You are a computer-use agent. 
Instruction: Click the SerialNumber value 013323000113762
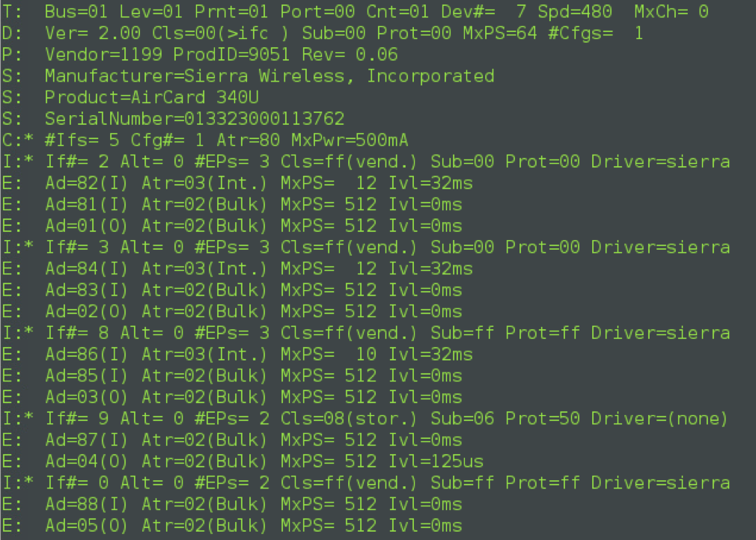click(264, 118)
